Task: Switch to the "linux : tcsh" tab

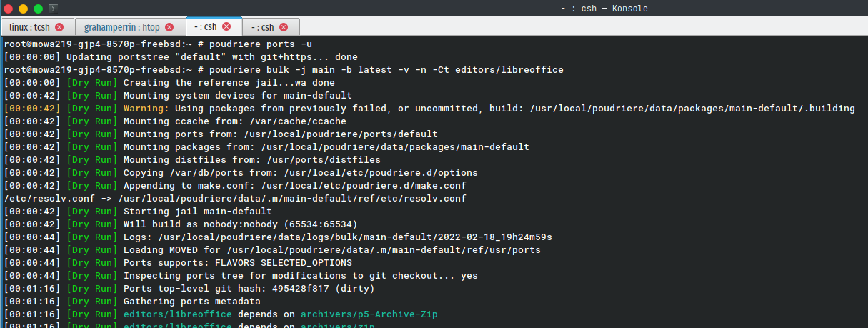Action: click(x=29, y=27)
